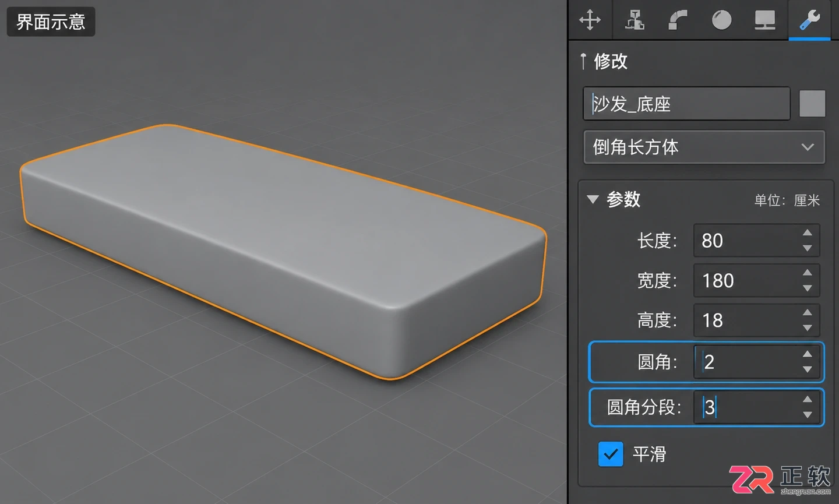Click the 参数 section header text
The width and height of the screenshot is (839, 504).
pos(623,199)
